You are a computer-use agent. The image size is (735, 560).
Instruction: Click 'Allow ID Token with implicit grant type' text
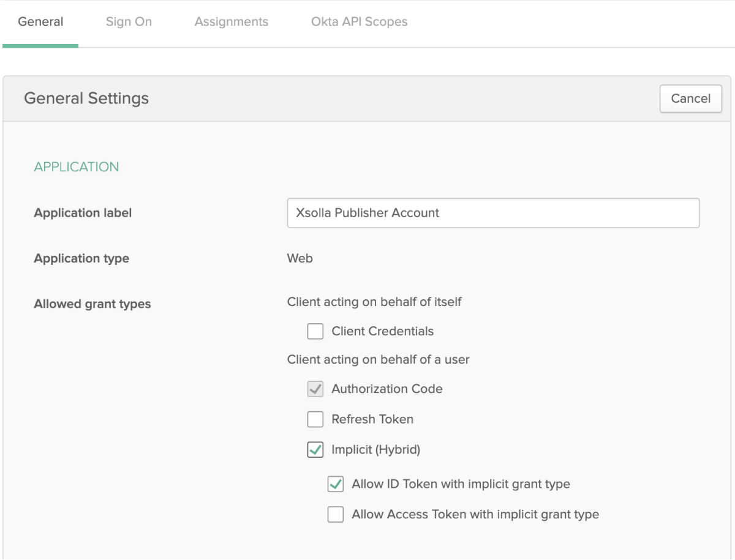coord(461,485)
